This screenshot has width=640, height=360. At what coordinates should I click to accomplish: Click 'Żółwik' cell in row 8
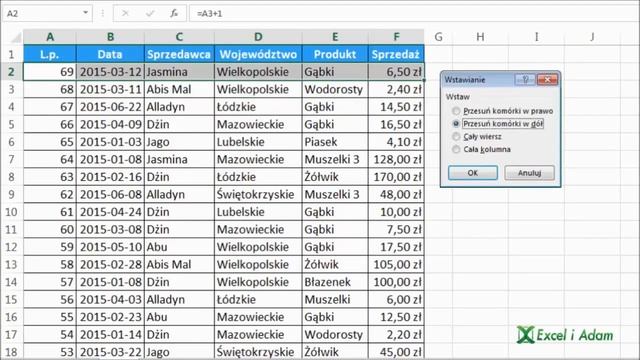pyautogui.click(x=335, y=177)
